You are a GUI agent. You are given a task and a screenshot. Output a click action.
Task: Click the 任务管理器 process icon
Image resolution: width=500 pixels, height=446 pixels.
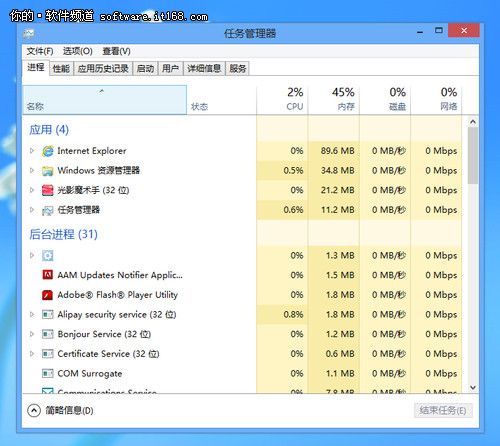(x=47, y=210)
